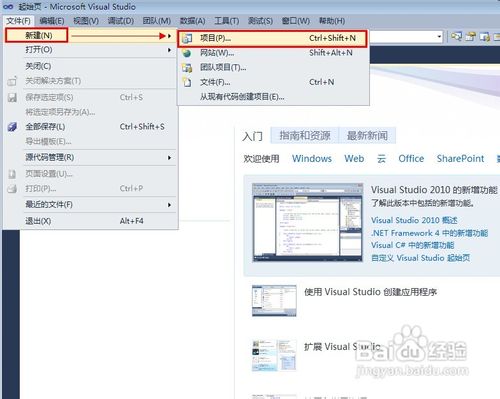Viewport: 500px width, 399px height.
Task: Expand the 打开(O) submenu arrow
Action: [169, 50]
